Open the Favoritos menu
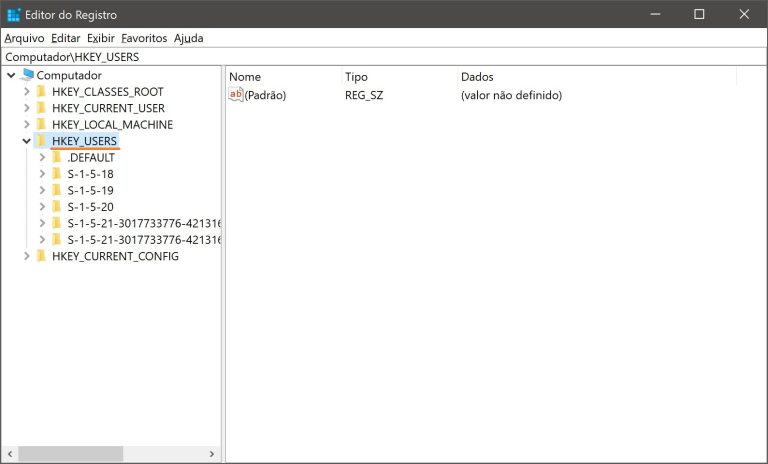 pos(144,38)
